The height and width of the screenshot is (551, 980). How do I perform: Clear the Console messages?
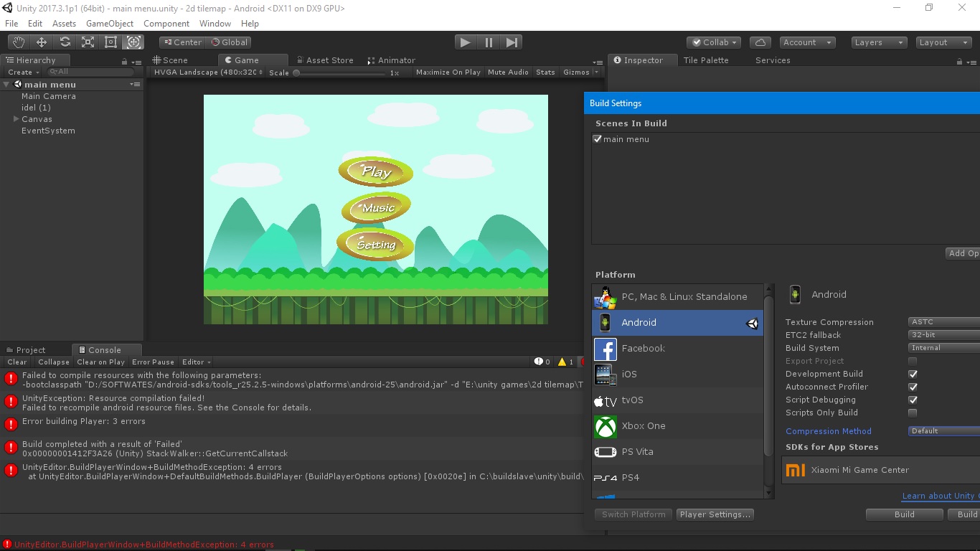(x=17, y=362)
